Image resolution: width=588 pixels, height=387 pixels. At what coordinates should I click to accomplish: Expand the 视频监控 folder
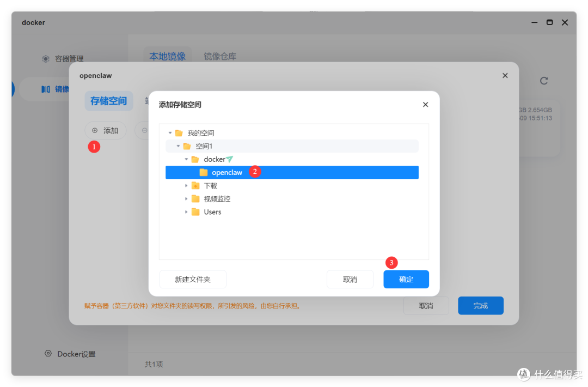(186, 199)
